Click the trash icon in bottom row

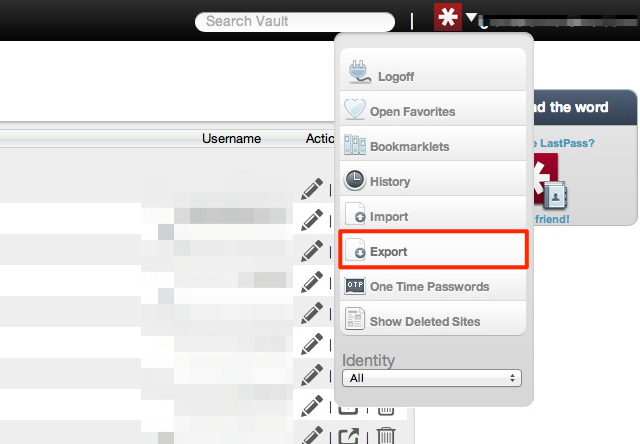click(x=385, y=435)
